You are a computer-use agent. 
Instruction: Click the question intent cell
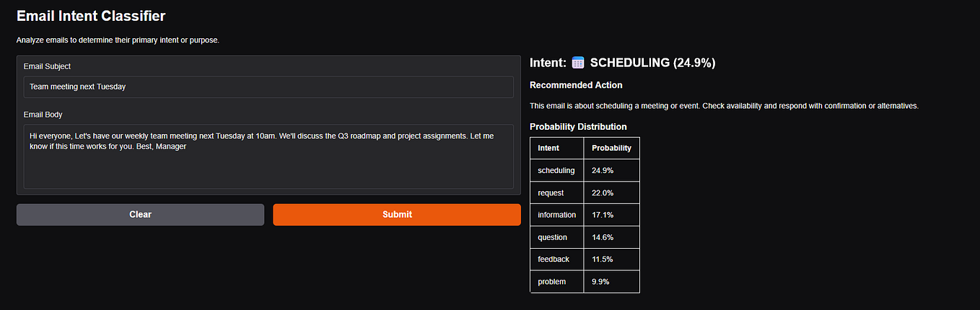click(x=557, y=237)
